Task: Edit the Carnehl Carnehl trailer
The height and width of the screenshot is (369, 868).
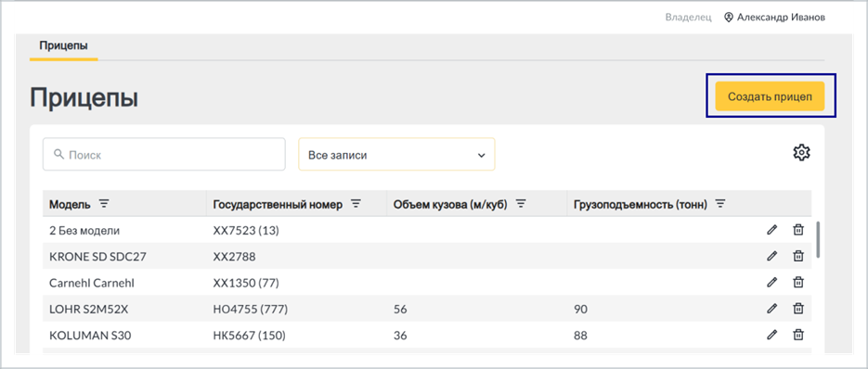Action: click(x=771, y=282)
